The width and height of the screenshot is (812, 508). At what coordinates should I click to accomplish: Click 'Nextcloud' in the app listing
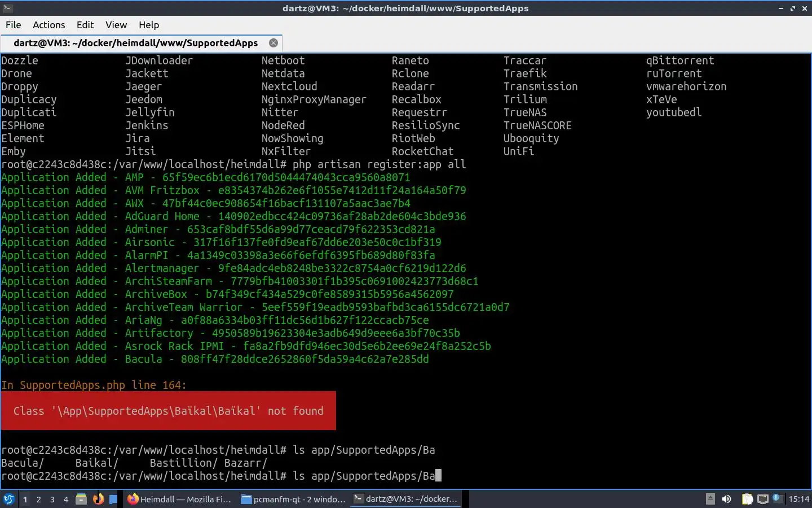pos(289,86)
